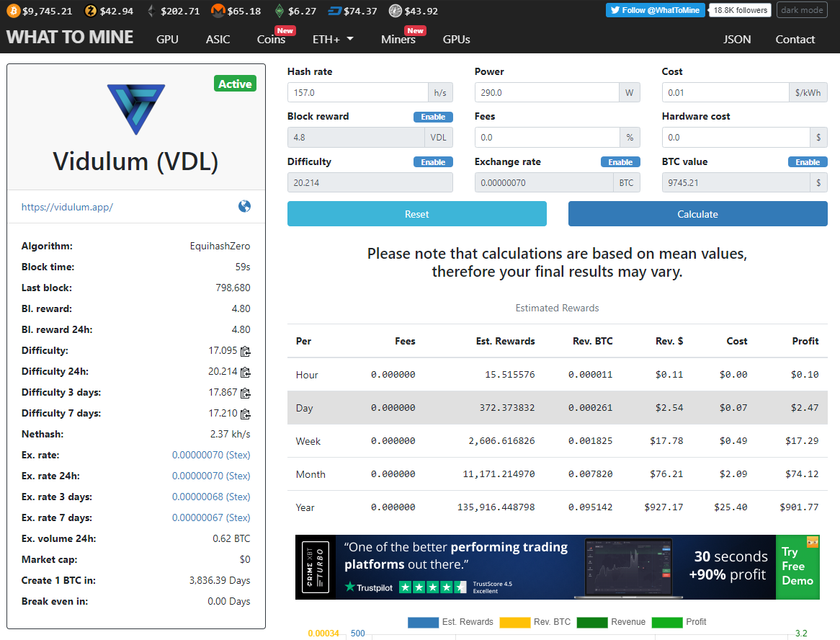The width and height of the screenshot is (840, 640).
Task: Click the Algorithm value EquihashZero
Action: tap(220, 246)
